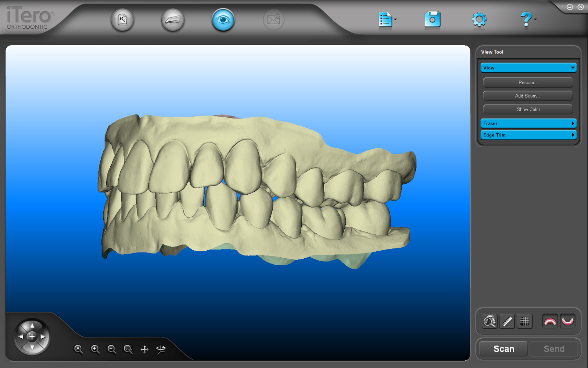Click the navigation pad right arrow
This screenshot has height=368, width=588.
point(43,337)
